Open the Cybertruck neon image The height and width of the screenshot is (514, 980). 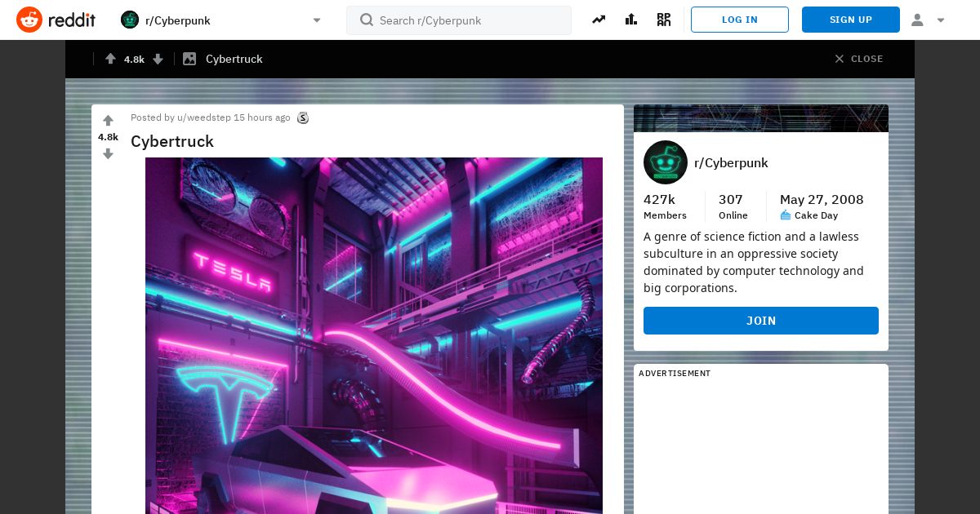[374, 335]
